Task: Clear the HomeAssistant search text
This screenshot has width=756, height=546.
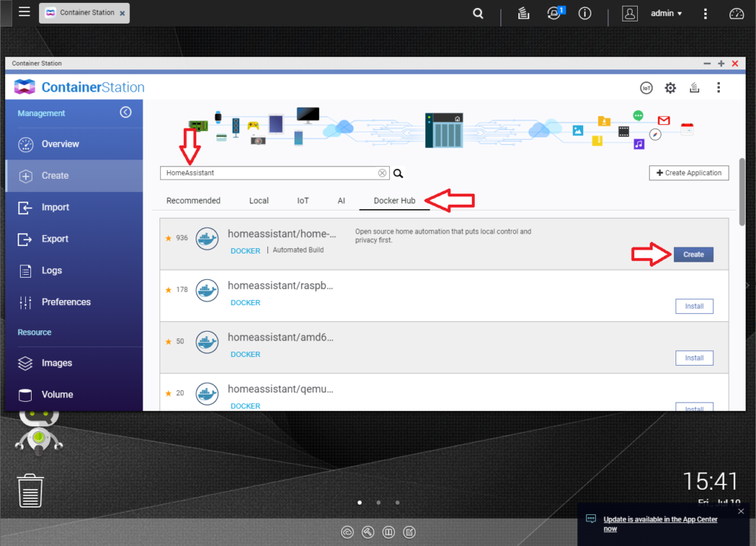Action: pos(382,173)
